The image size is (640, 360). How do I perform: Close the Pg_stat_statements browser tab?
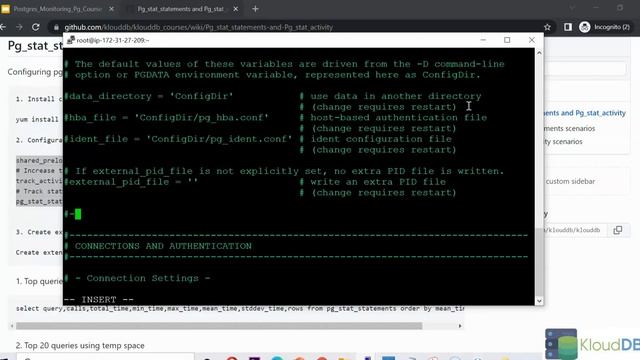coord(236,9)
